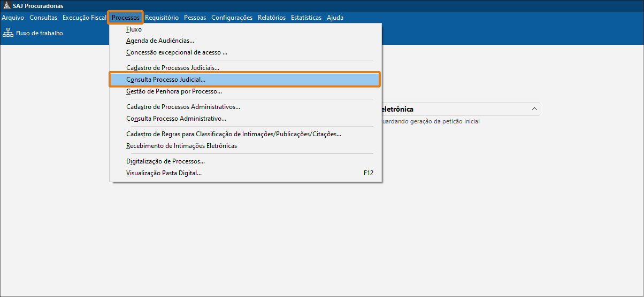Open the Execução Fiscal menu
The height and width of the screenshot is (297, 644).
(x=85, y=18)
